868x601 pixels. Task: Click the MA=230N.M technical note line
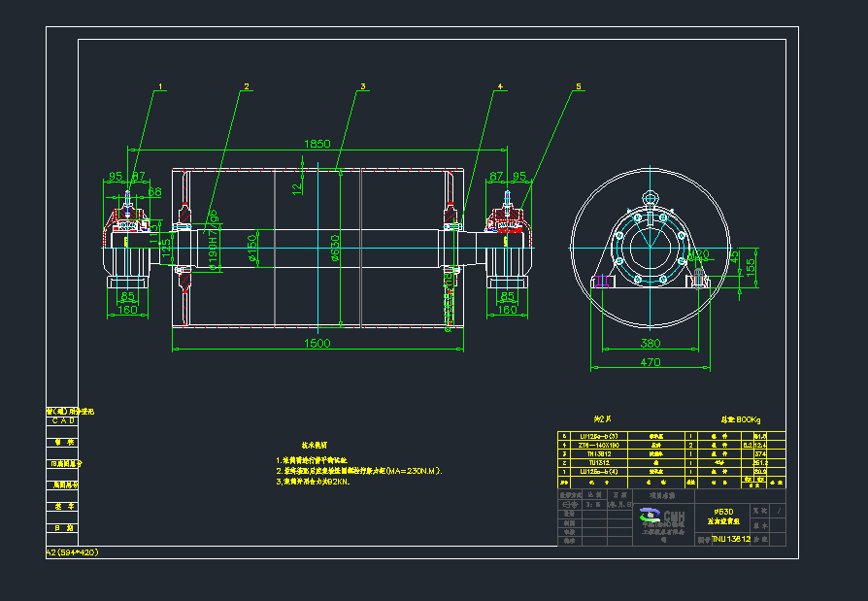[359, 471]
